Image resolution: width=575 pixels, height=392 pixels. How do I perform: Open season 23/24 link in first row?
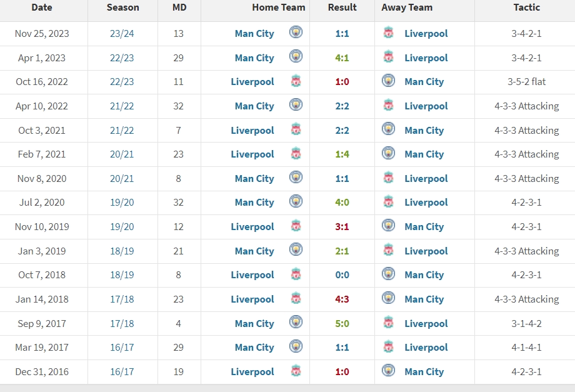pos(122,34)
